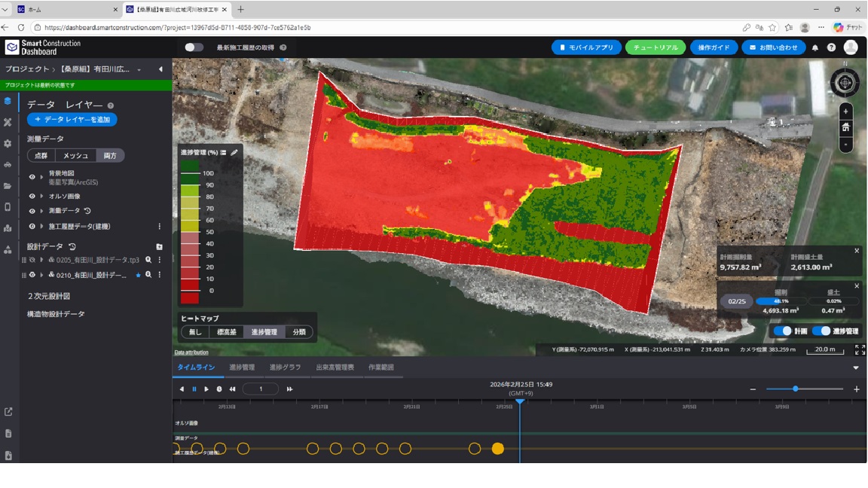The width and height of the screenshot is (868, 488).
Task: Reset map to home view
Action: (x=845, y=128)
